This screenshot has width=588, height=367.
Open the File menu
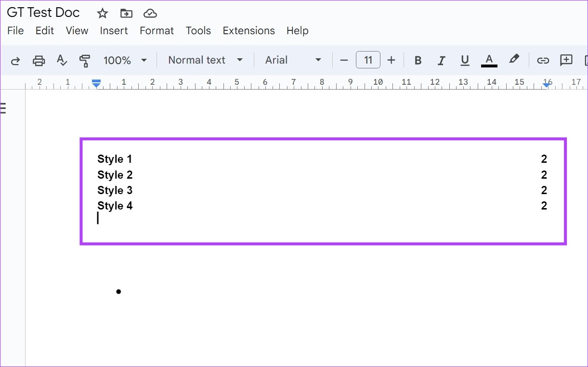click(15, 31)
